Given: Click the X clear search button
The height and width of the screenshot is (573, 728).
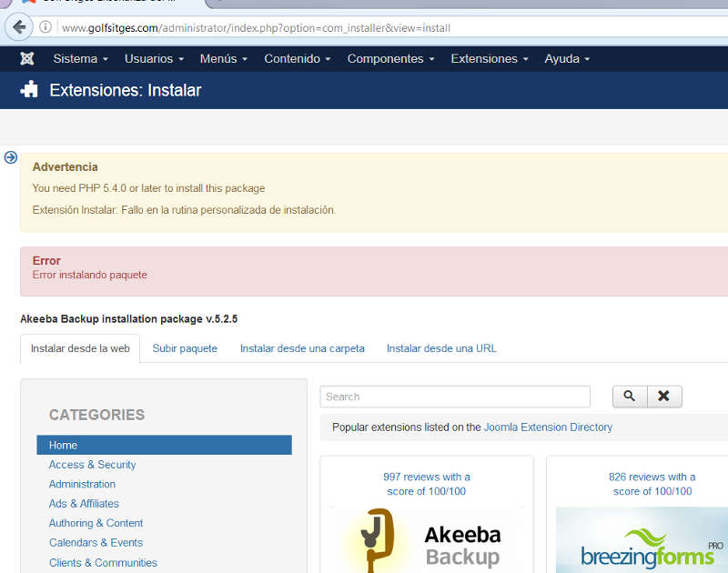Looking at the screenshot, I should [x=664, y=397].
